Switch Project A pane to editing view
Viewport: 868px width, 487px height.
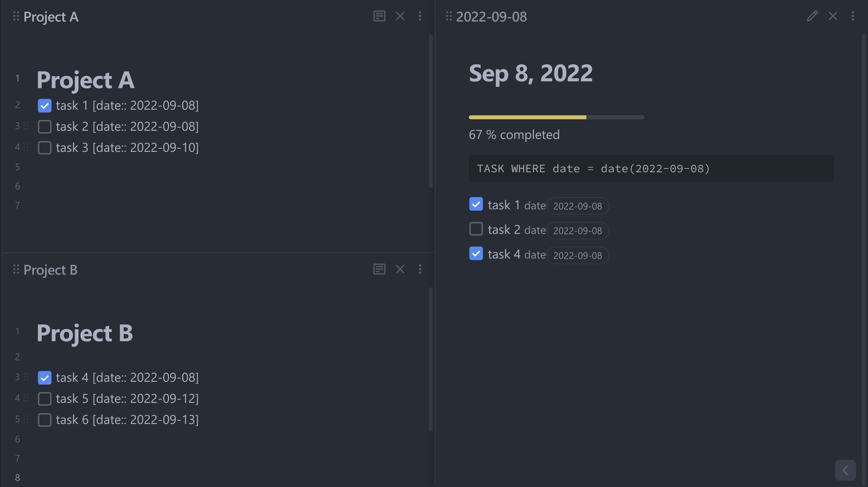[x=379, y=16]
